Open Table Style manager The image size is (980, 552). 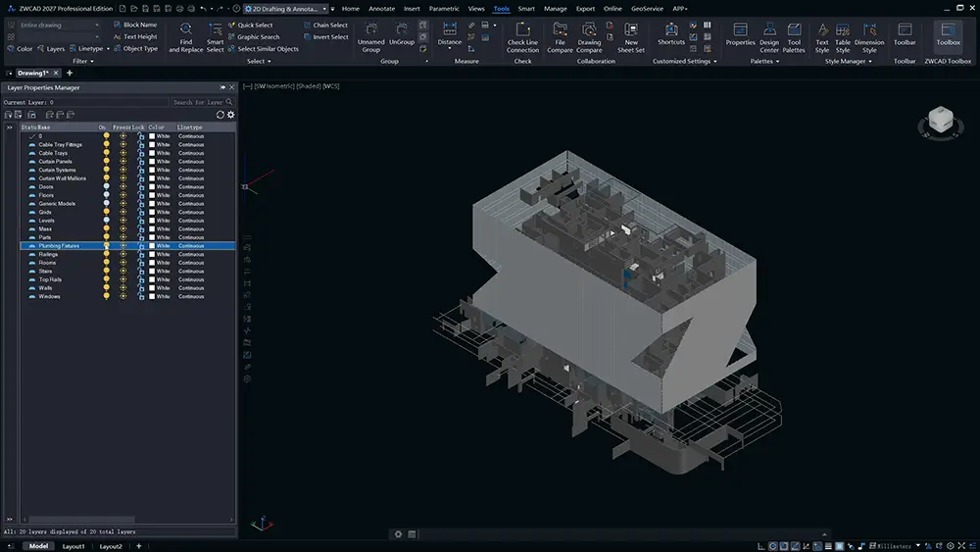pos(843,37)
